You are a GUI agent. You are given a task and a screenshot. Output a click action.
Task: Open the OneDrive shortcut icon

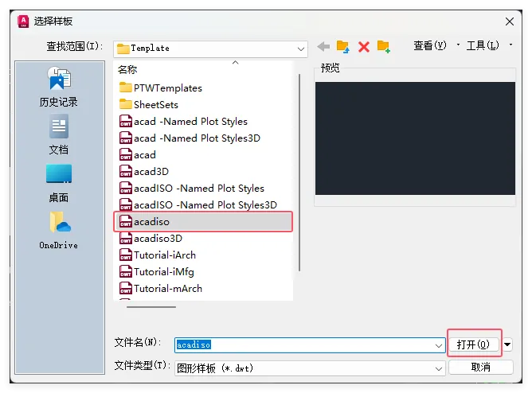[60, 222]
